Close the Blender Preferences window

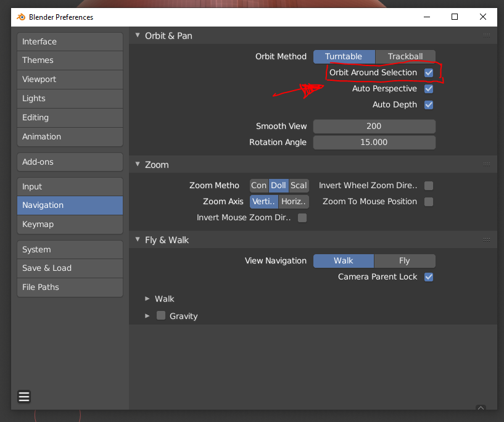pyautogui.click(x=483, y=17)
